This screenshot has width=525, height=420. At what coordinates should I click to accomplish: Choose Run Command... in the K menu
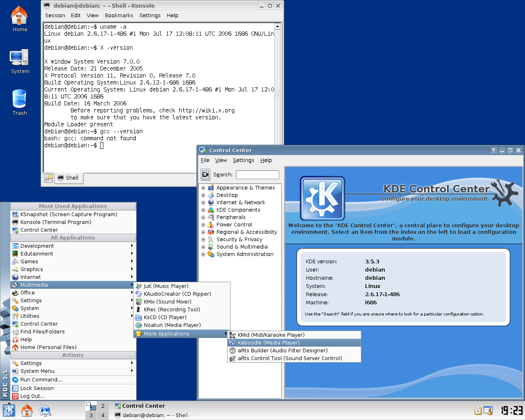click(73, 380)
